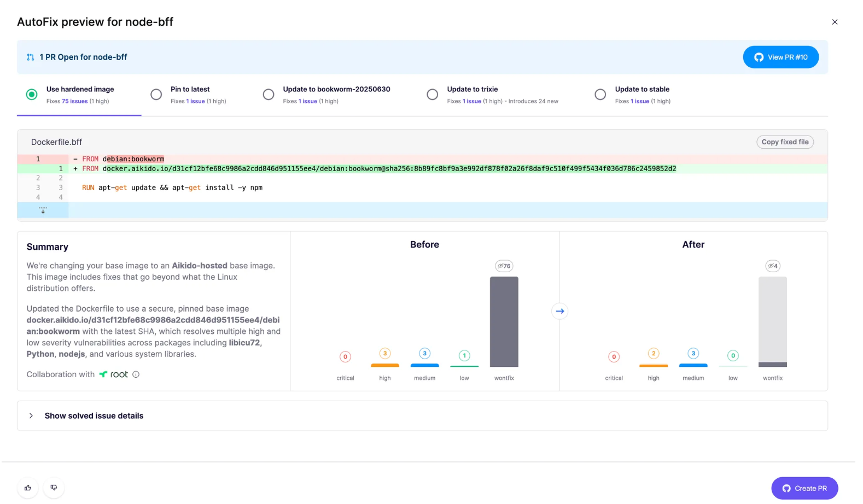863x504 pixels.
Task: Click the info icon next to root
Action: pyautogui.click(x=136, y=374)
